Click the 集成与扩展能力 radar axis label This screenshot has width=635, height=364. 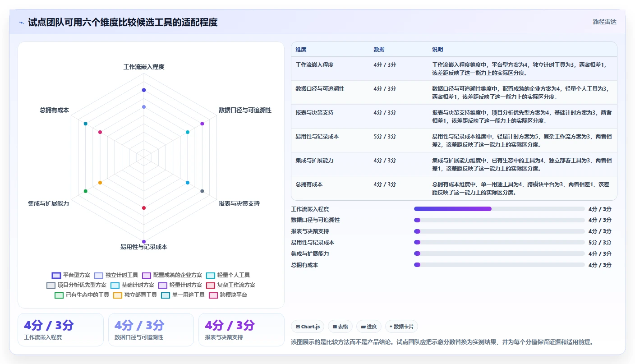[48, 203]
